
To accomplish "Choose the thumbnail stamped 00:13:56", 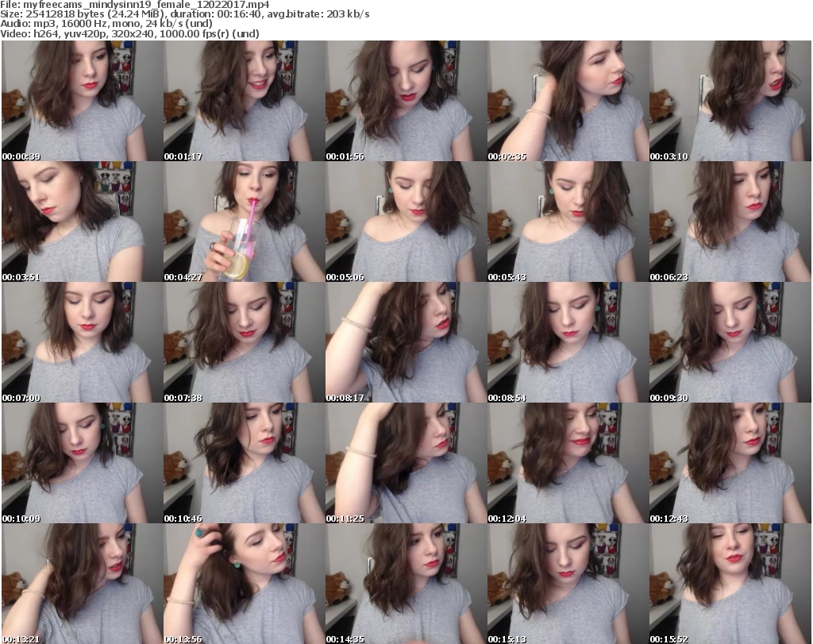I will point(245,584).
